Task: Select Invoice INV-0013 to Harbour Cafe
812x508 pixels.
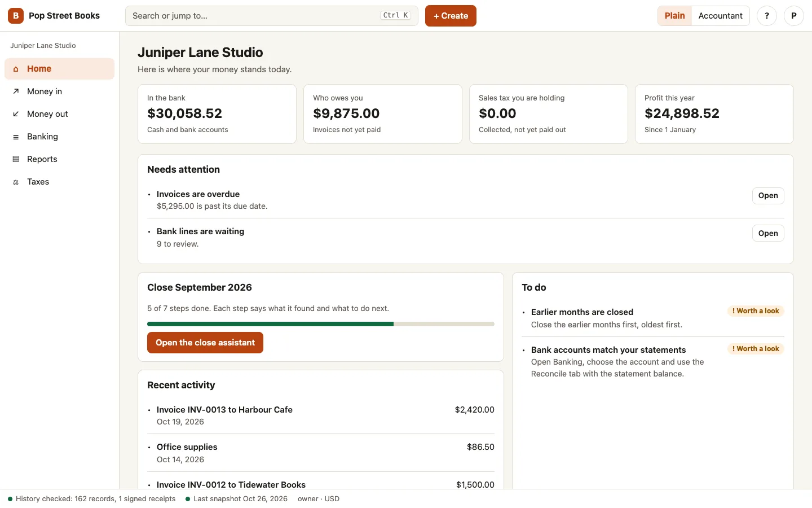Action: pos(321,415)
